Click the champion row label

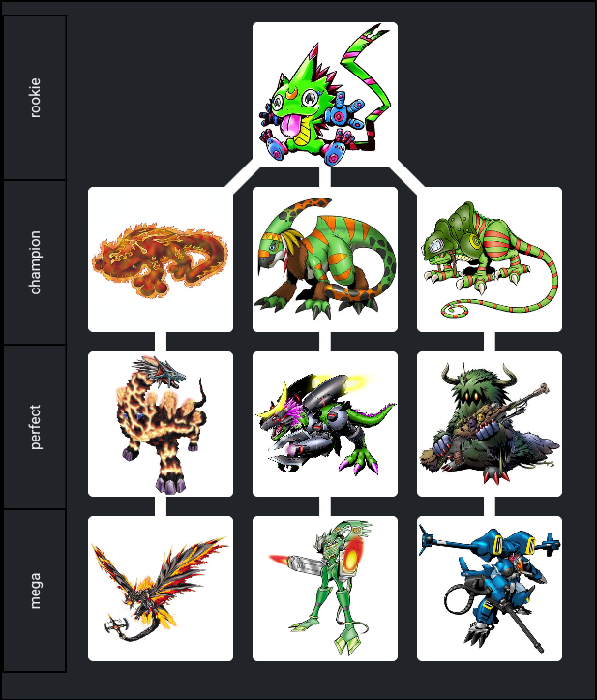pos(35,262)
